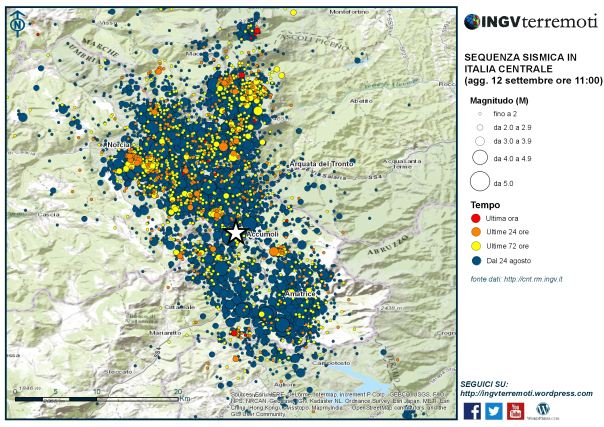Screen dimensions: 604x427
Task: Click the WordPress logo icon
Action: point(542,410)
